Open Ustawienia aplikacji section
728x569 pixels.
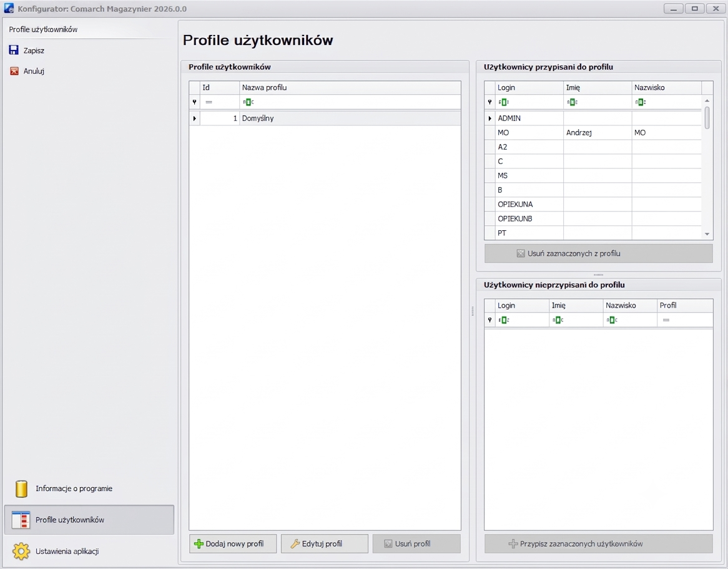tap(89, 552)
